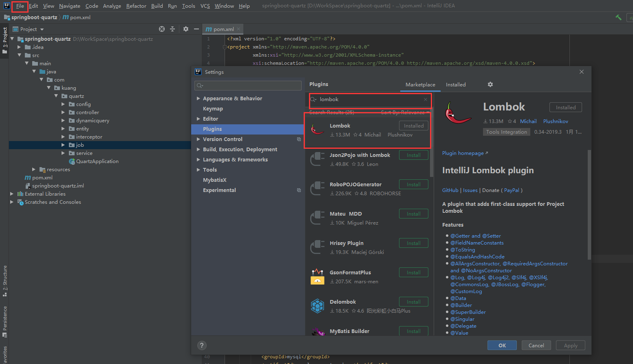Focus the lombok plugin search field
The image size is (633, 364).
[369, 99]
